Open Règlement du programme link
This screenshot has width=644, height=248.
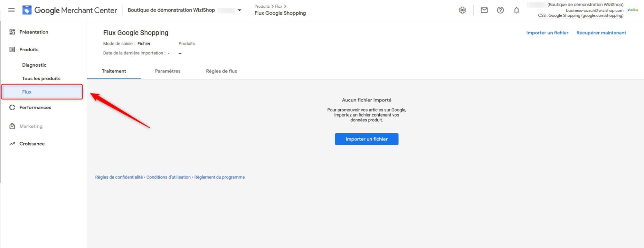click(x=219, y=177)
